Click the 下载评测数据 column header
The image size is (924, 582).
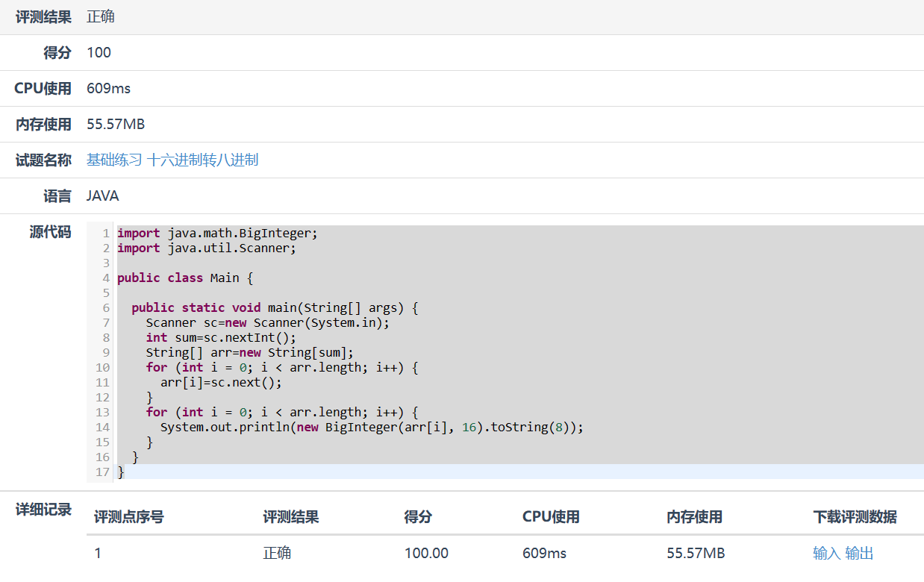pyautogui.click(x=855, y=517)
